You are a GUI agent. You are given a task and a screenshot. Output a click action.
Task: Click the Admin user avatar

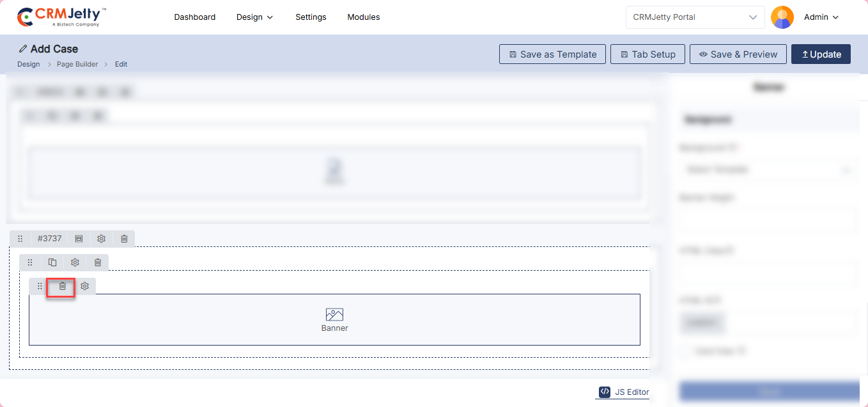(x=782, y=17)
